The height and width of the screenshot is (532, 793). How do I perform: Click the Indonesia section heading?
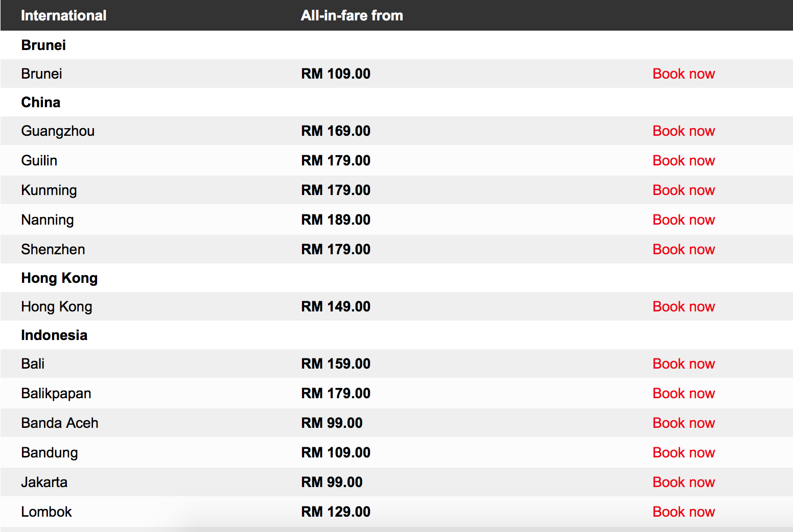pos(54,335)
